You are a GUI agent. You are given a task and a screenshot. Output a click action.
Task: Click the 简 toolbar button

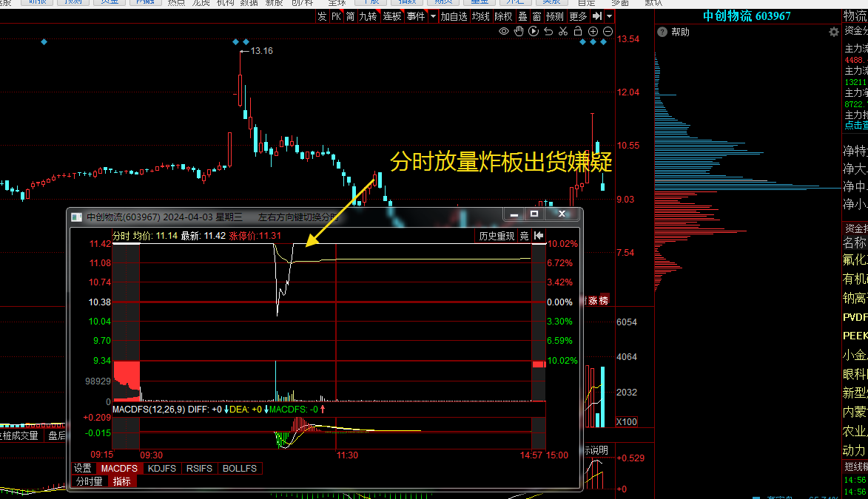[351, 16]
